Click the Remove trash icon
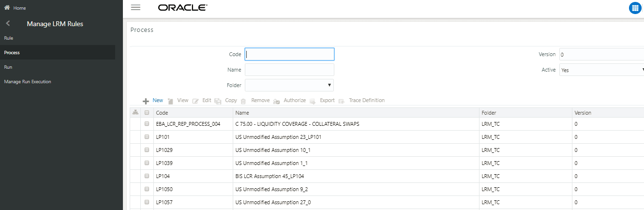 (243, 101)
